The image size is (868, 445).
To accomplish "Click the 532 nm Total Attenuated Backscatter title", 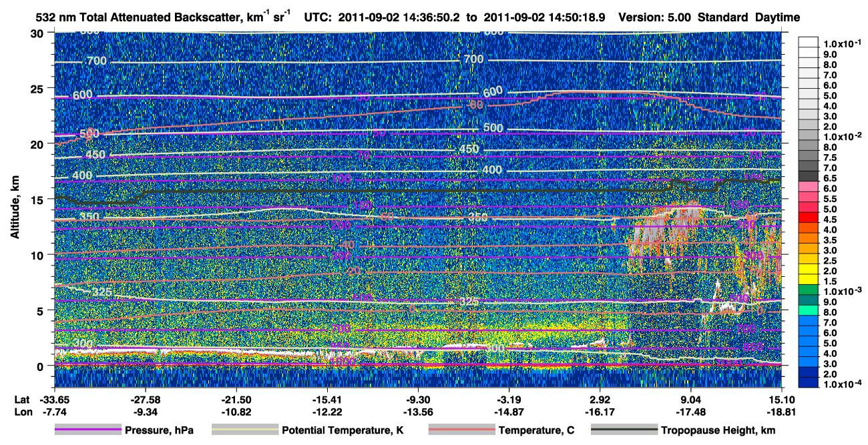I will (x=162, y=17).
